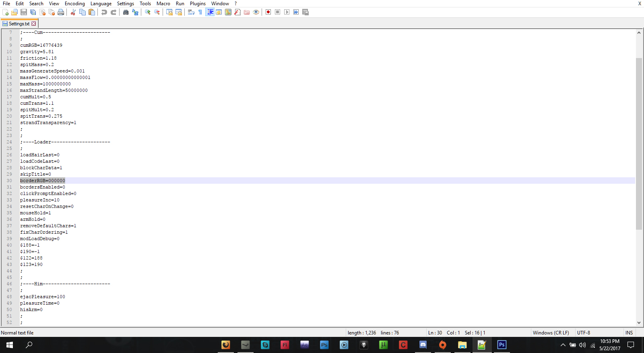This screenshot has width=644, height=353.
Task: Close the Settings.txt tab with its X
Action: [x=34, y=24]
